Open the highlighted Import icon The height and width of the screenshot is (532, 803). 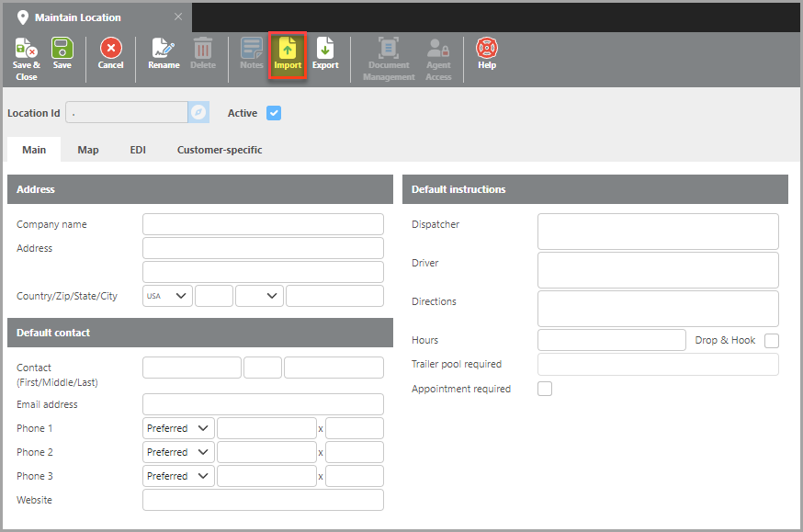click(x=288, y=54)
